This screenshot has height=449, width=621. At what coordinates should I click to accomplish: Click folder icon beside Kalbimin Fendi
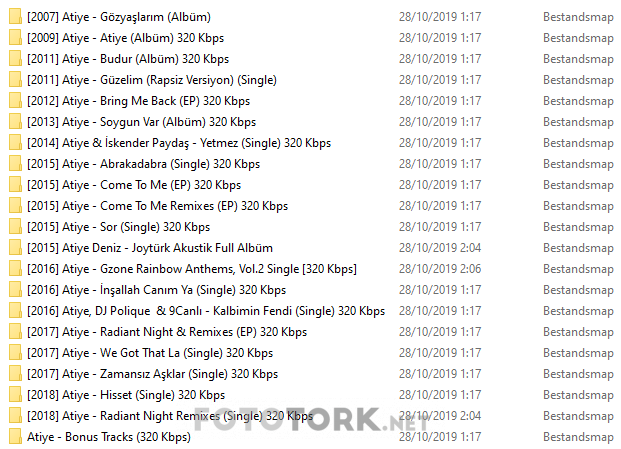(x=15, y=310)
